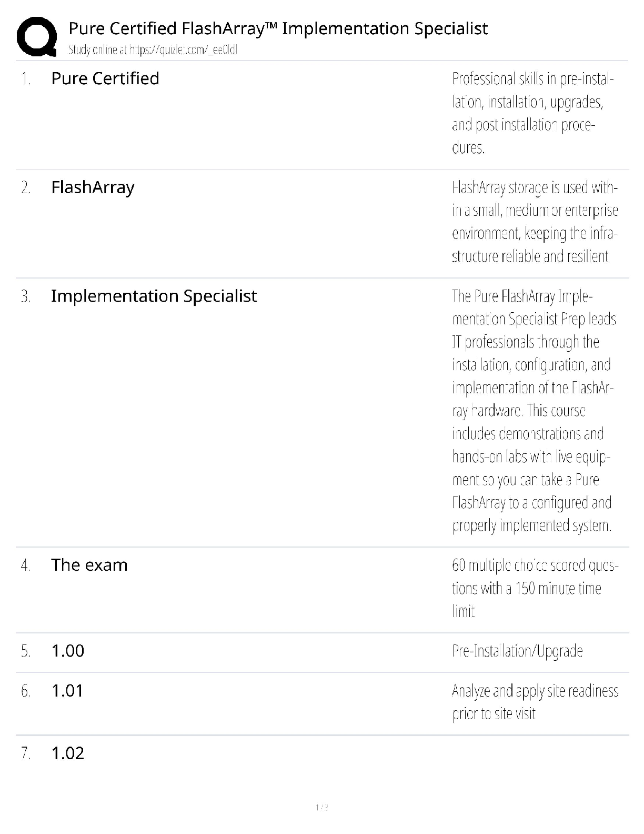Click the FlashArray storage definition text
This screenshot has height=834, width=644.
535,222
